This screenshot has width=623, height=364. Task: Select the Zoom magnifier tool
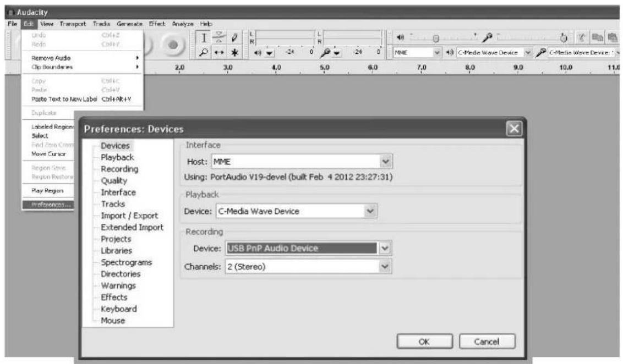(x=204, y=52)
